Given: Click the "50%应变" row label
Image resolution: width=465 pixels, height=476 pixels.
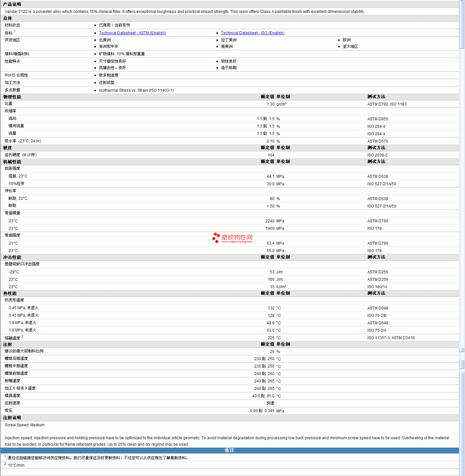Looking at the screenshot, I should [x=16, y=184].
